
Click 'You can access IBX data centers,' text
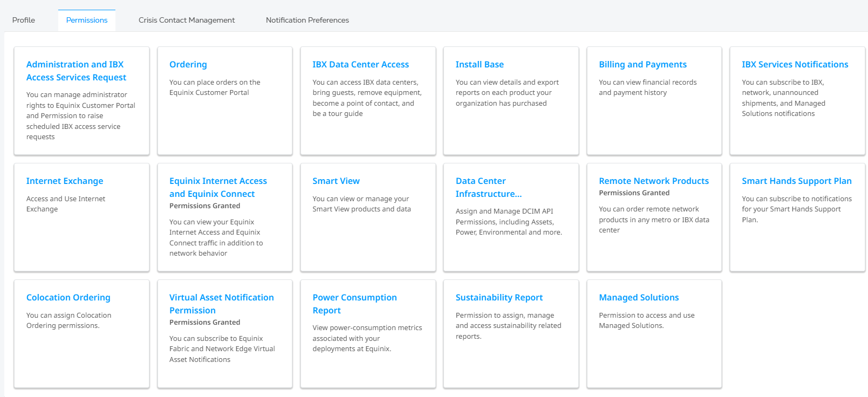[365, 83]
